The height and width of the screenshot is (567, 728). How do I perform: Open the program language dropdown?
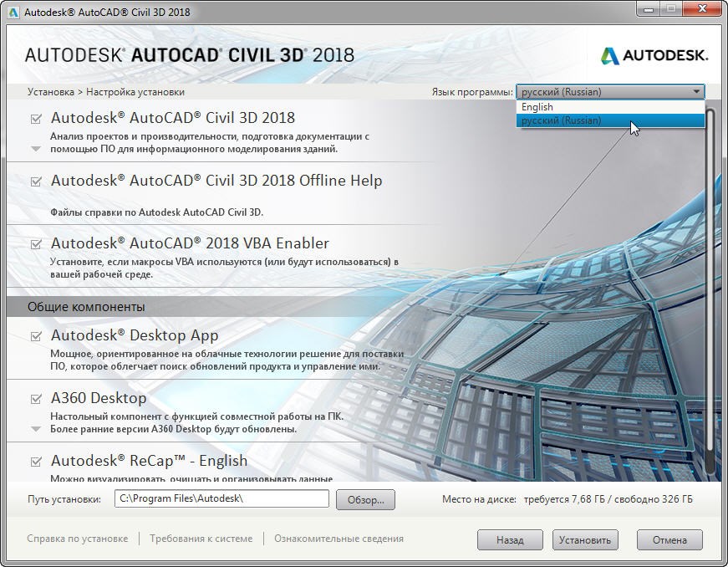610,92
